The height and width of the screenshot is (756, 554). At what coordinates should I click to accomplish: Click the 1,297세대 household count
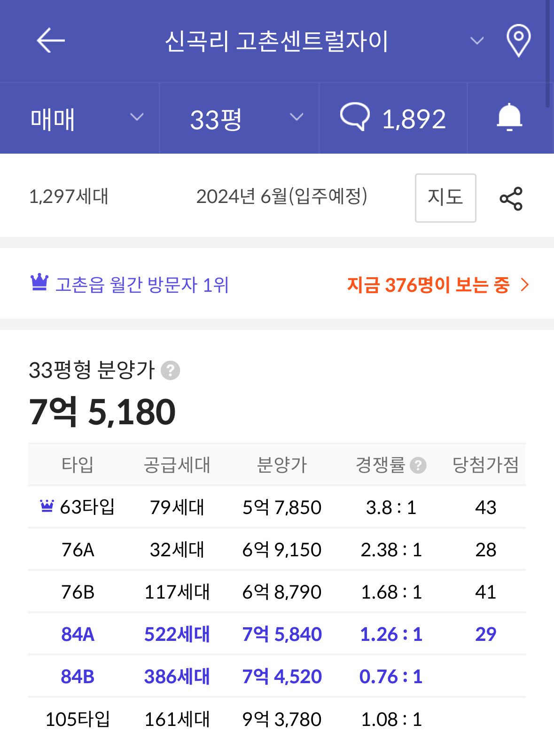tap(69, 196)
